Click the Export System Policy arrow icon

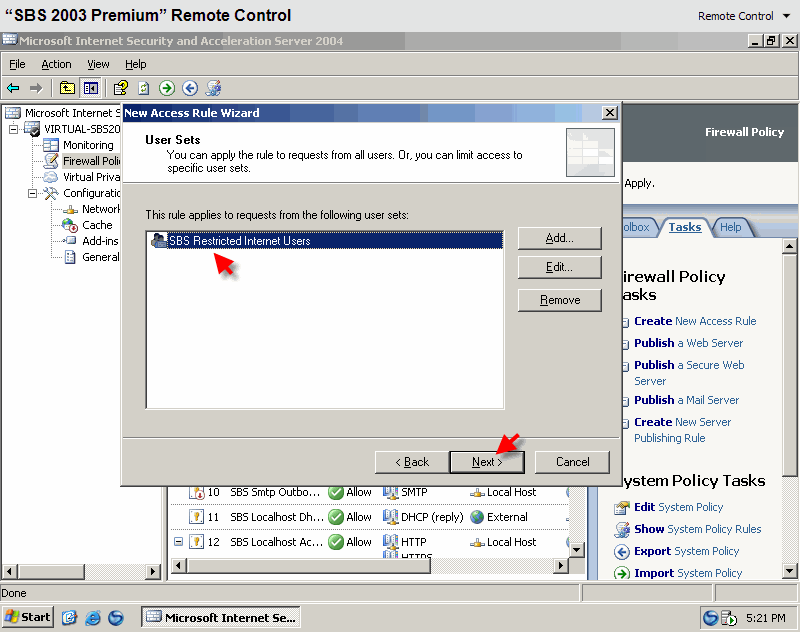621,551
